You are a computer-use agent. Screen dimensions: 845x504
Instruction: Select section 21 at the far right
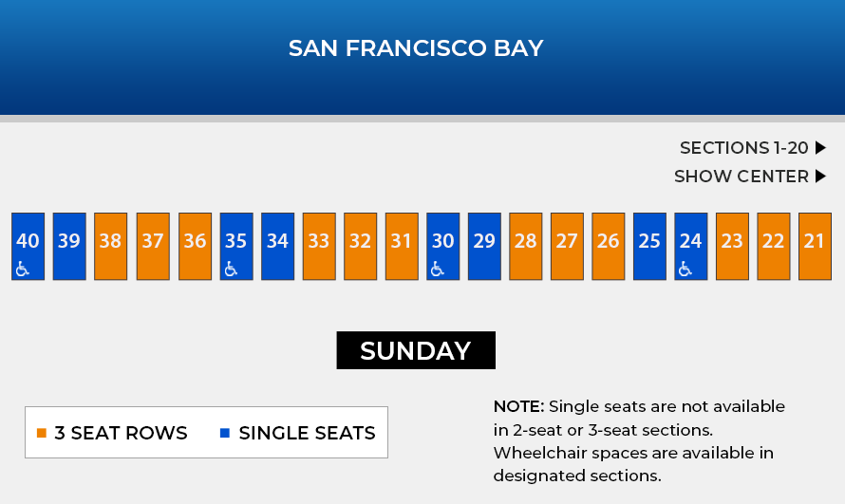click(815, 246)
